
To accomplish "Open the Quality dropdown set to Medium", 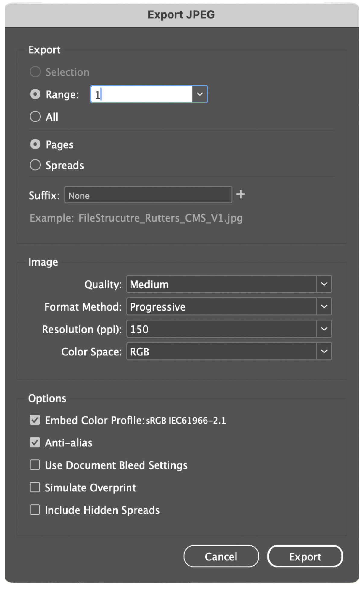I will (x=229, y=284).
